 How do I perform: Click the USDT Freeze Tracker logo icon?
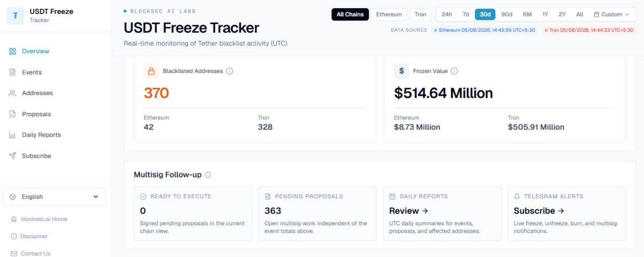tap(16, 16)
